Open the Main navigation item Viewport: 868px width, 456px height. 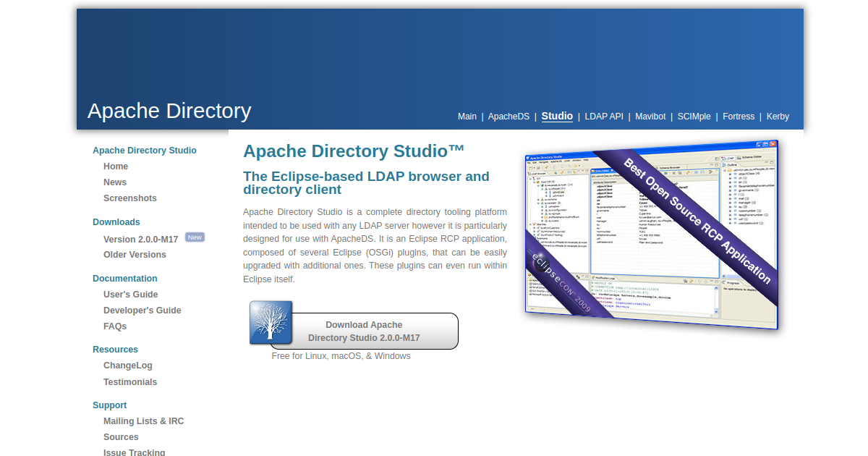point(467,117)
